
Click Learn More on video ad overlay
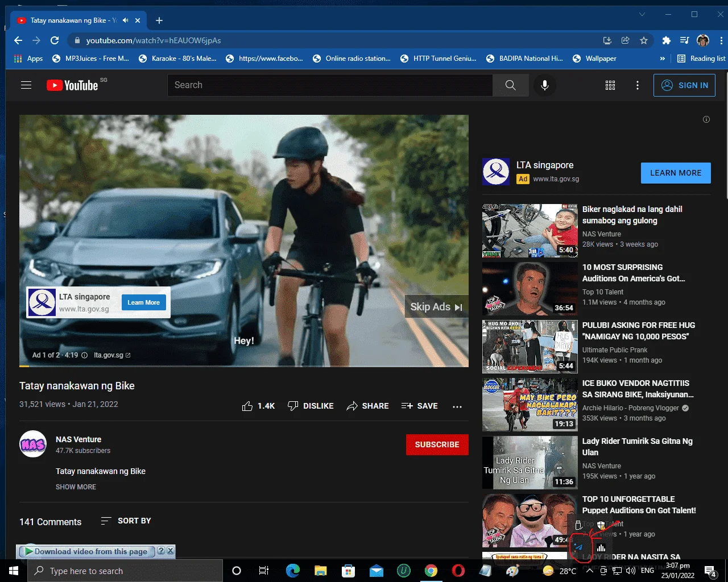tap(143, 302)
